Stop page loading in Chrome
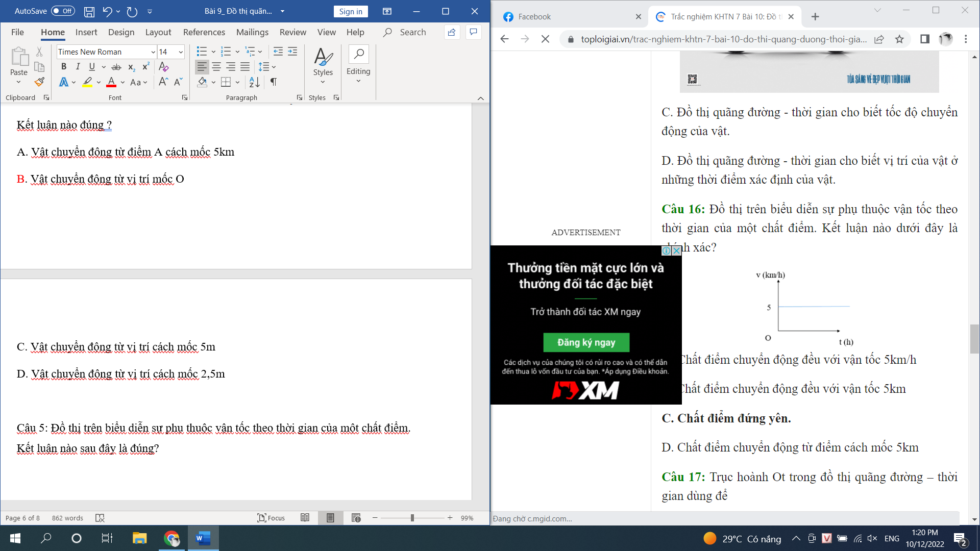The height and width of the screenshot is (551, 980). 545,39
